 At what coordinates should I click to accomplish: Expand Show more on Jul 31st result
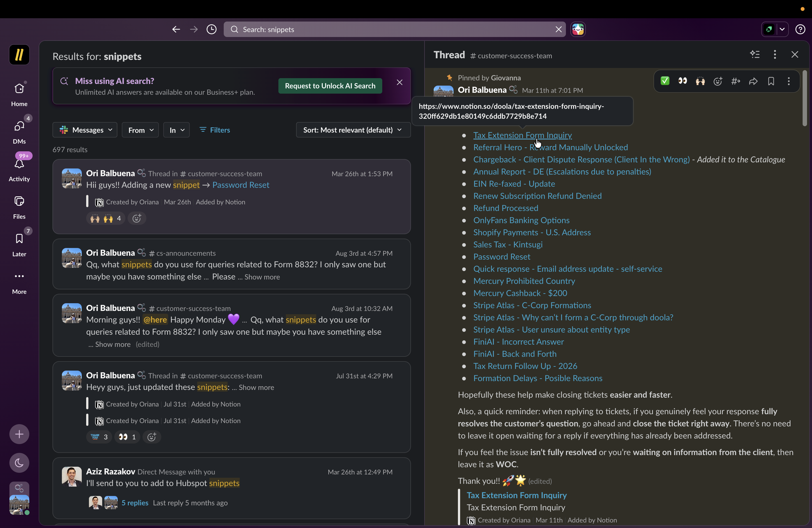click(256, 387)
